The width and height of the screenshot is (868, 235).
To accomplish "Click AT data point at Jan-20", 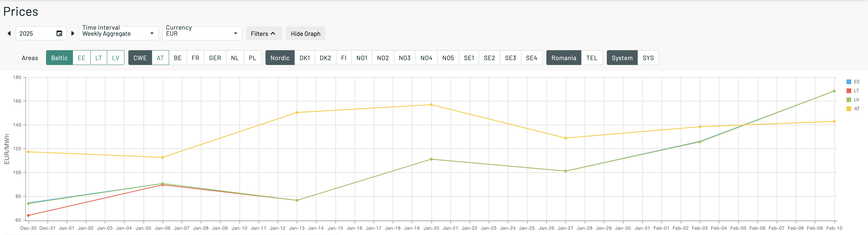I will (431, 105).
